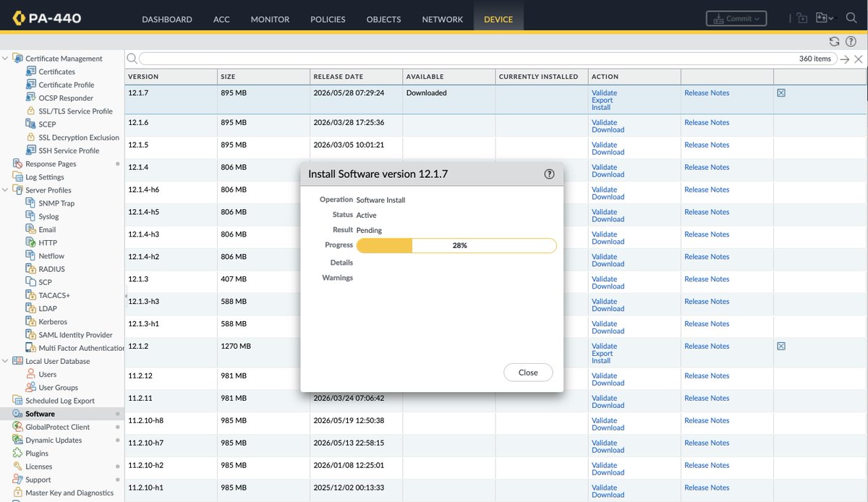Image resolution: width=868 pixels, height=502 pixels.
Task: Click the software filter search field
Action: click(x=488, y=59)
